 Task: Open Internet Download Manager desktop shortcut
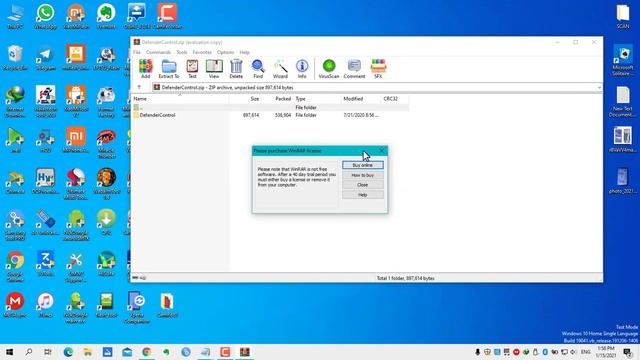pos(15,102)
